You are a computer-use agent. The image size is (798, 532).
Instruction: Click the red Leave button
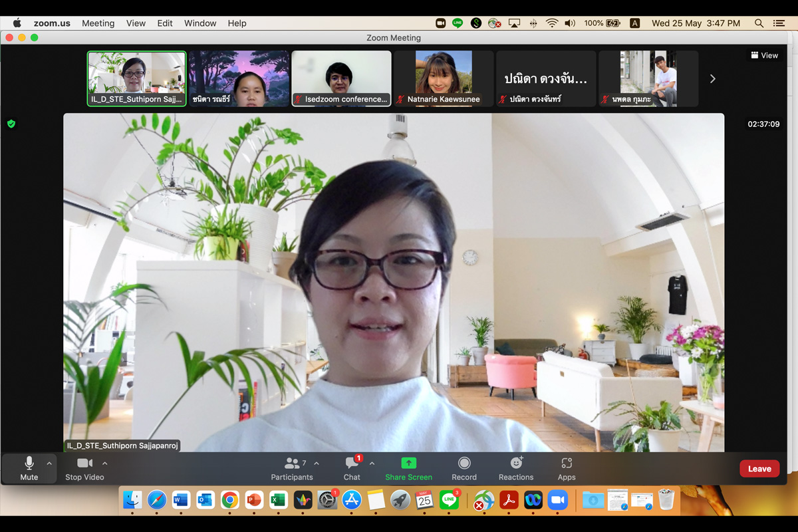click(759, 469)
